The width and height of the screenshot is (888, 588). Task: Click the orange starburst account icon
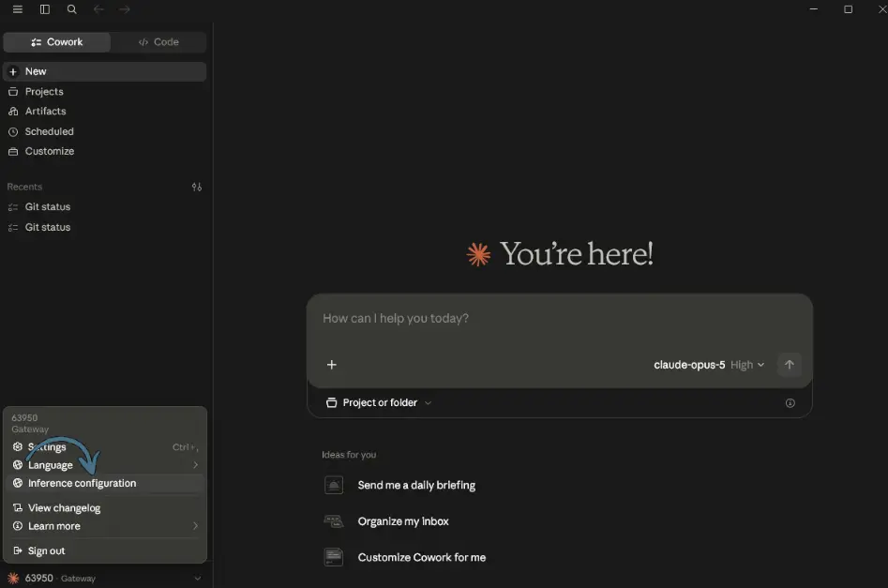click(x=13, y=579)
